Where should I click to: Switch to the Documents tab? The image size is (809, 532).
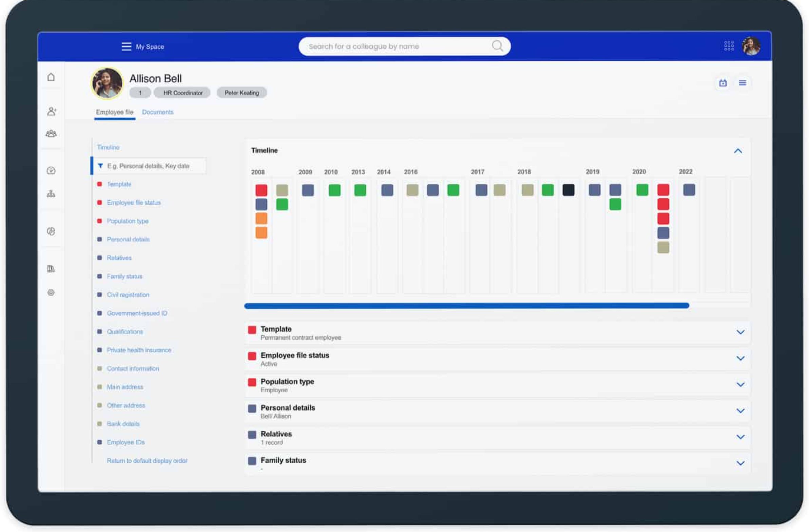pyautogui.click(x=158, y=112)
